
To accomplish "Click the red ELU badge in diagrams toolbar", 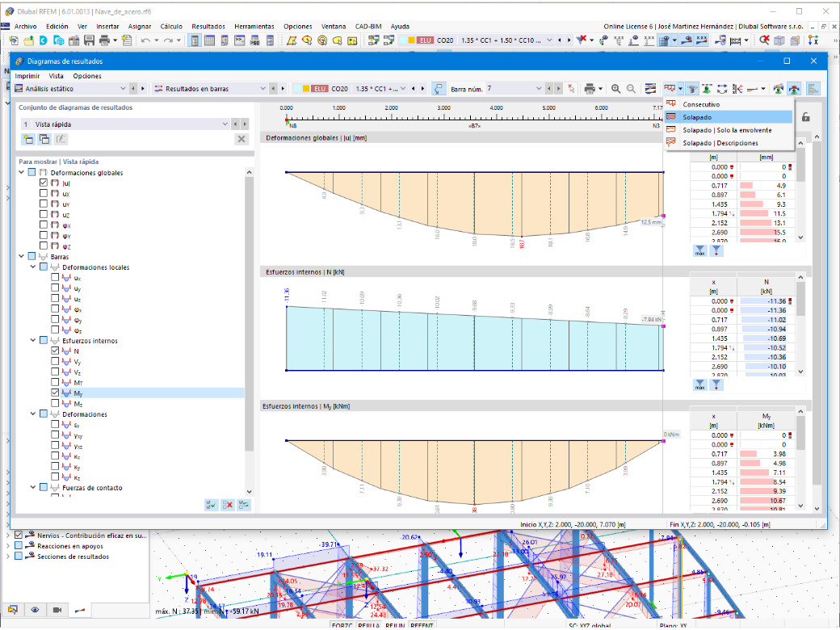I will (320, 89).
